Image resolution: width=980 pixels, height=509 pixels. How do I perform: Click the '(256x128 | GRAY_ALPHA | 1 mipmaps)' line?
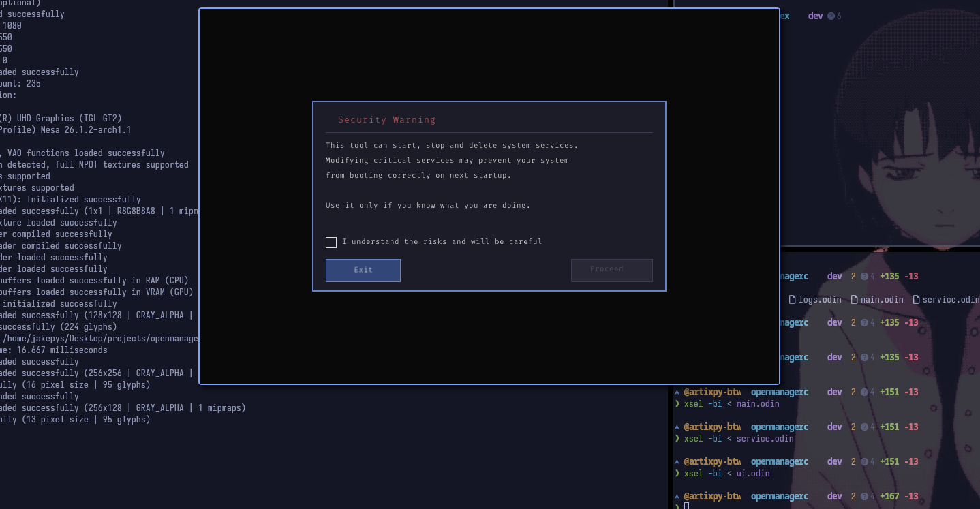[x=123, y=408]
